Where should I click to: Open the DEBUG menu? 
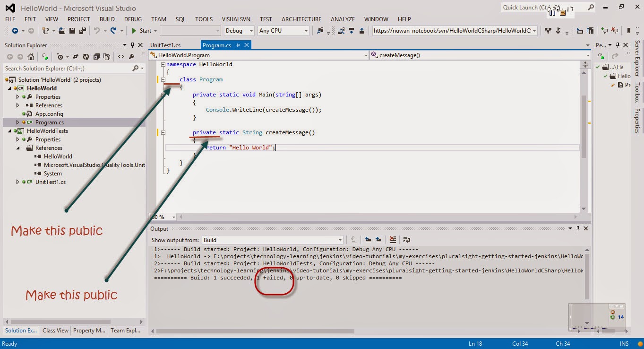[x=133, y=19]
